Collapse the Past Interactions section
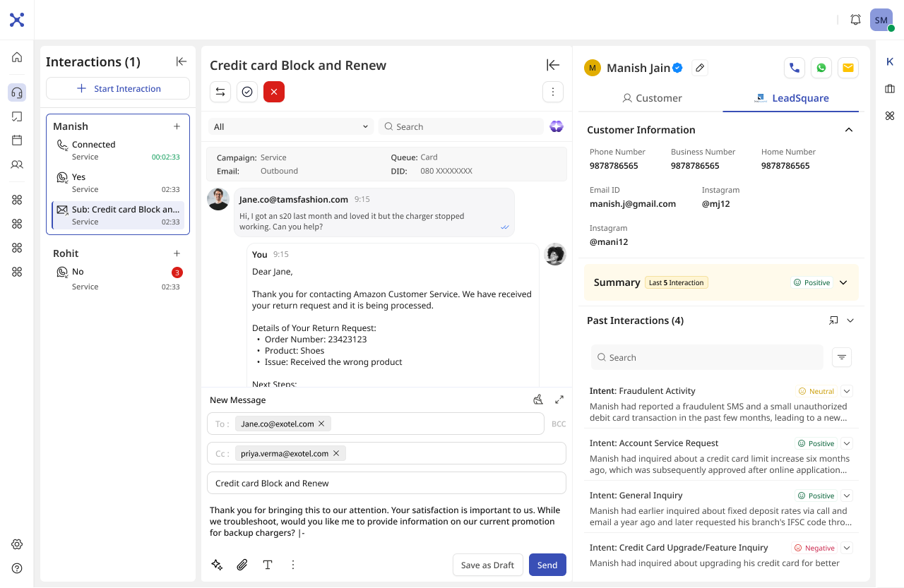904x588 pixels. point(850,320)
